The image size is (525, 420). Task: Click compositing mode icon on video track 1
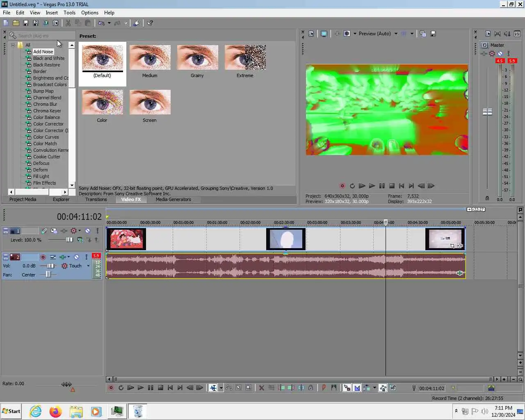click(80, 240)
